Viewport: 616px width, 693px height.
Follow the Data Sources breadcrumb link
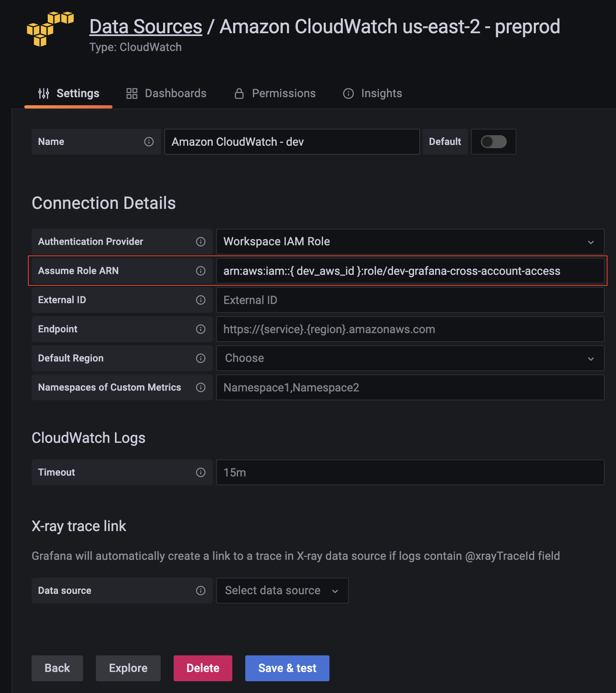(146, 27)
